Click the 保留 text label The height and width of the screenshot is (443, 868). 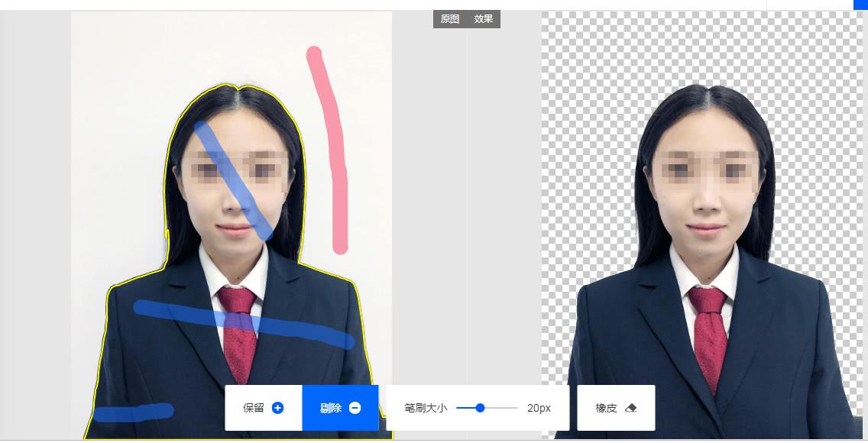click(x=252, y=407)
